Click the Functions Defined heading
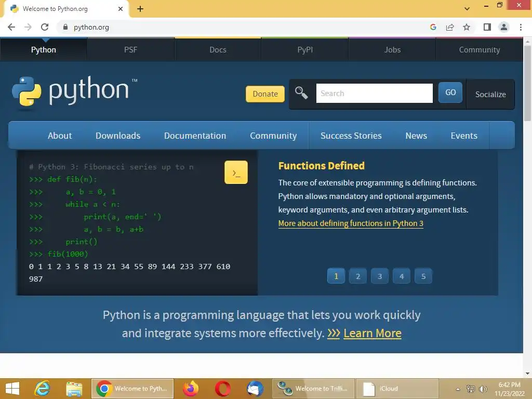The width and height of the screenshot is (532, 399). pyautogui.click(x=321, y=166)
